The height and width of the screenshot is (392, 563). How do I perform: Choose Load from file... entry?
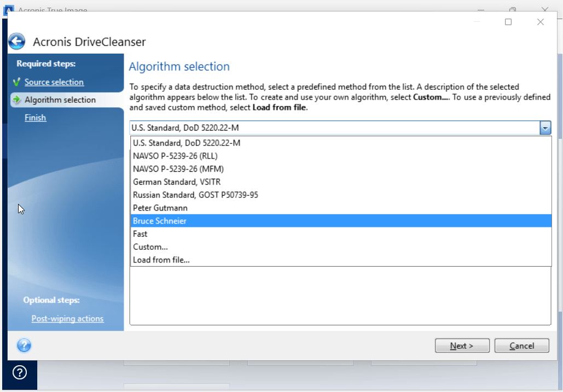pyautogui.click(x=341, y=260)
